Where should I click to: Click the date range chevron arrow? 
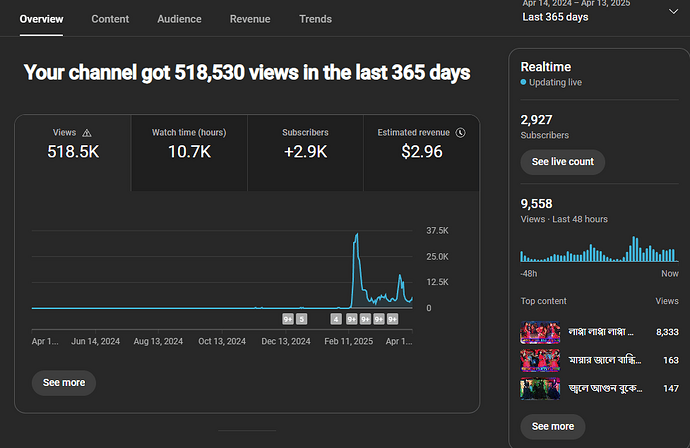coord(673,11)
